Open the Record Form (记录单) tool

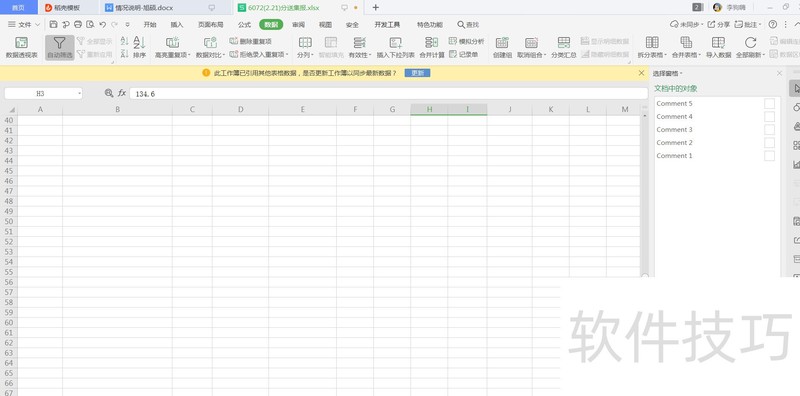463,54
